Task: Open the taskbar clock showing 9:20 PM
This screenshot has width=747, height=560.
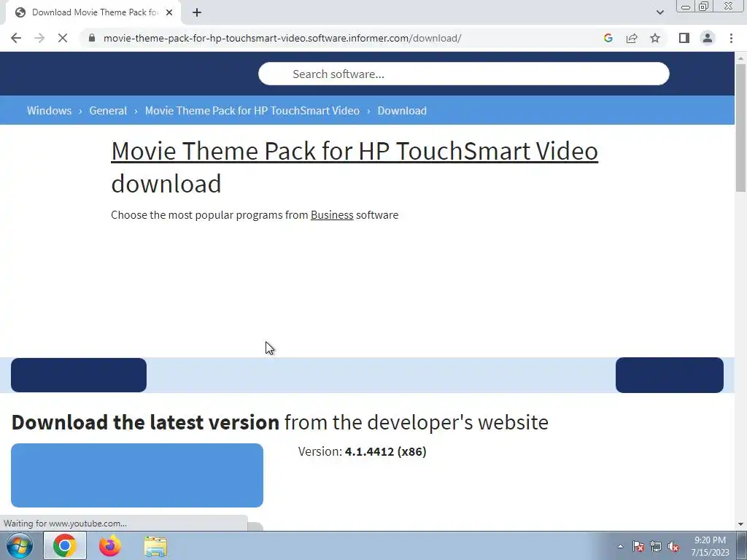Action: point(710,546)
